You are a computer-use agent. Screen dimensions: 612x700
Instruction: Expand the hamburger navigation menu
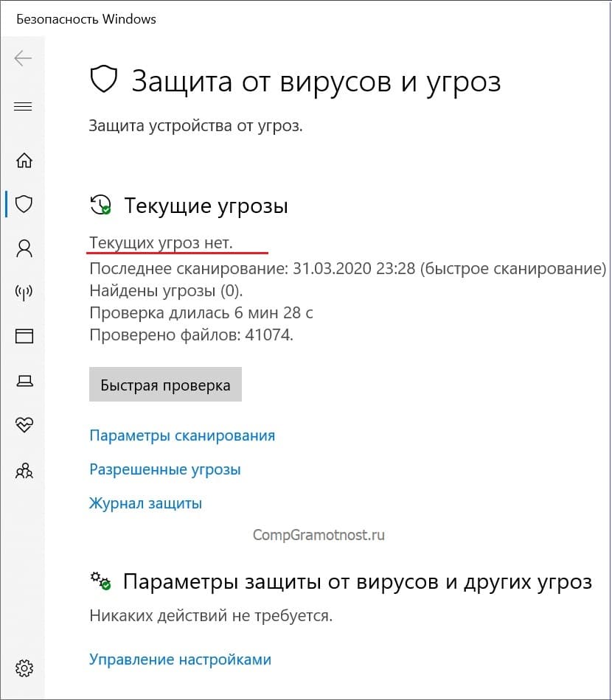coord(24,107)
